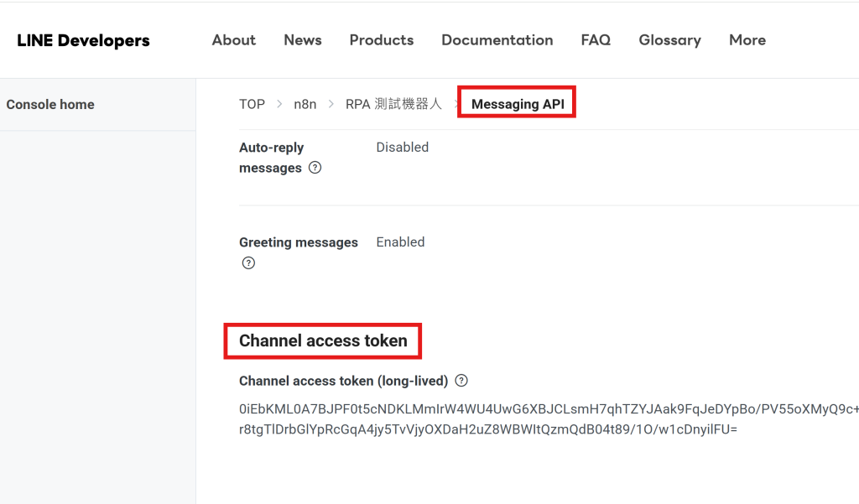Click the Greeting messages label

point(299,242)
